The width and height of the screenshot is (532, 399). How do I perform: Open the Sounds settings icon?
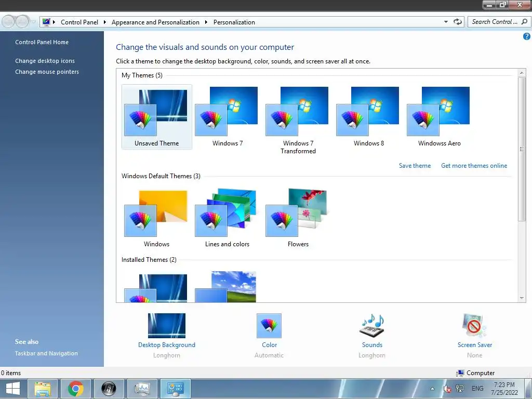(372, 326)
